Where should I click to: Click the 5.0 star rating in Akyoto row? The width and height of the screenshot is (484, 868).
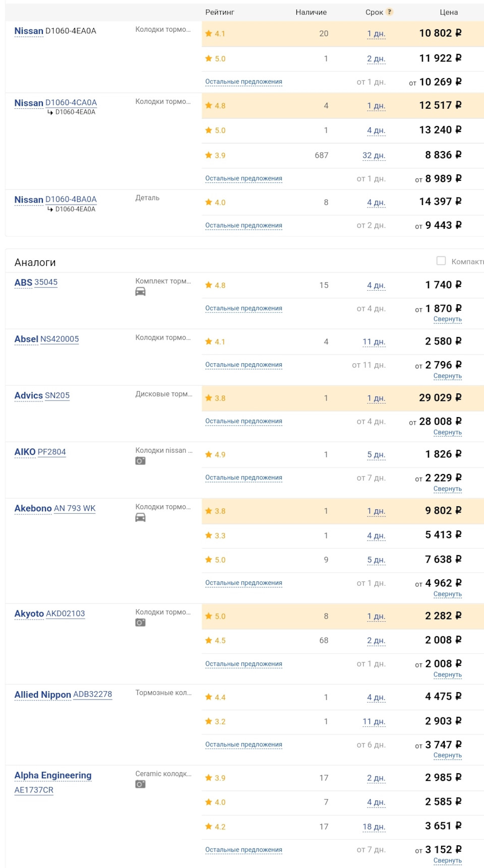pyautogui.click(x=215, y=617)
